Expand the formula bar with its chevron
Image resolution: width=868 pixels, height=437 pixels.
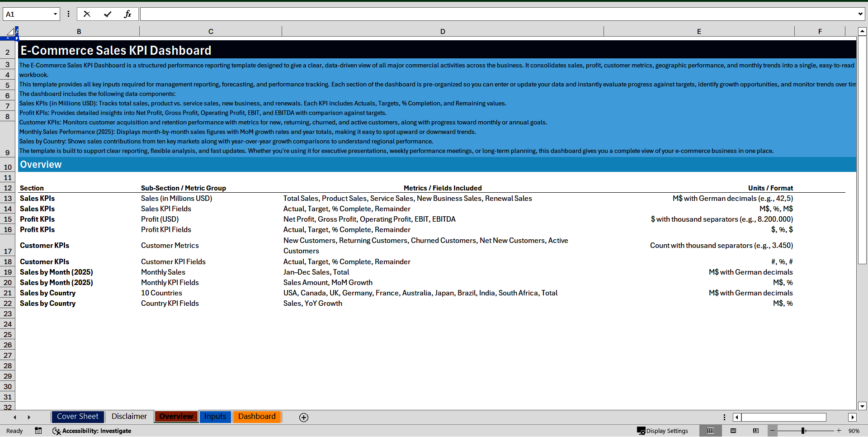tap(860, 14)
